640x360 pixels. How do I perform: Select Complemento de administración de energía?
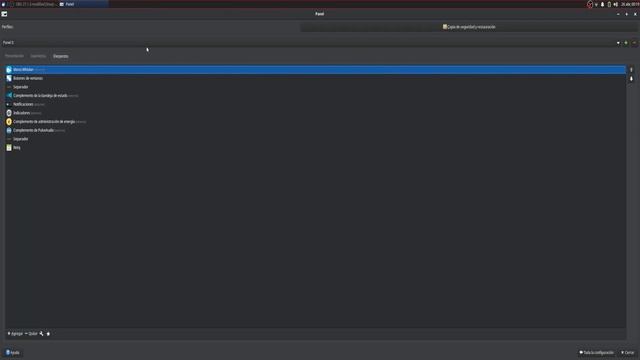coord(315,122)
